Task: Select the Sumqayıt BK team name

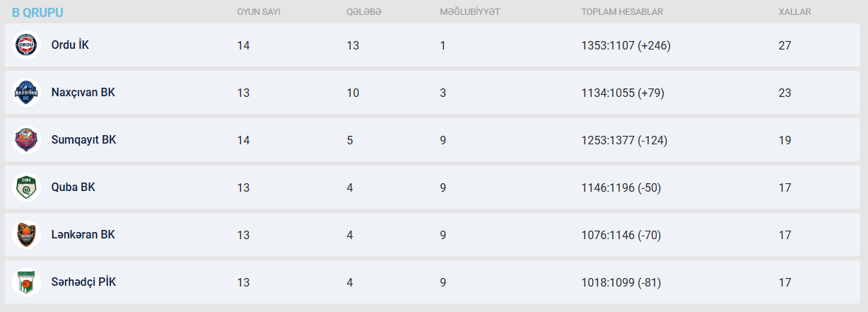Action: (x=83, y=140)
